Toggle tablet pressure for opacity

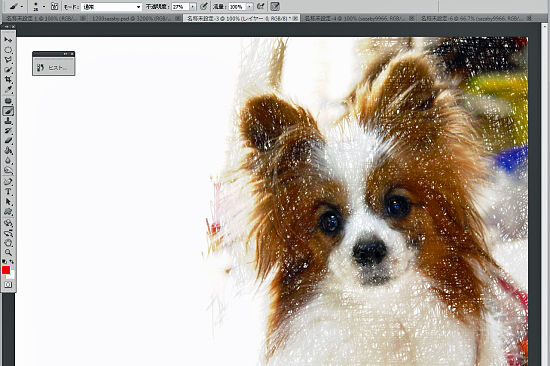point(204,6)
